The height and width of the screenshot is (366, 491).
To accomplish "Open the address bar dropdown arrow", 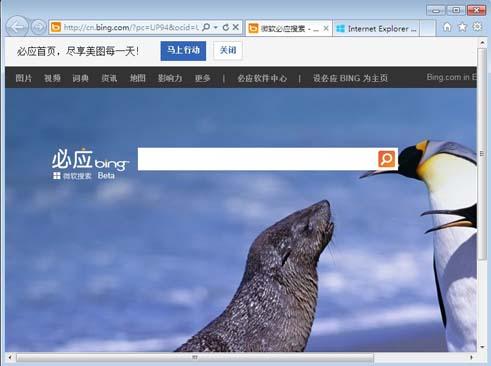I will (216, 27).
